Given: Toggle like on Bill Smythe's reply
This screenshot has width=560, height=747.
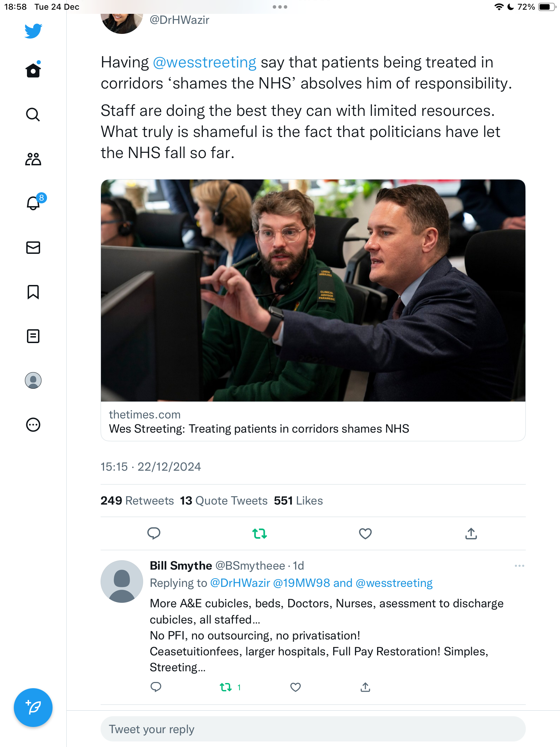Looking at the screenshot, I should 296,687.
